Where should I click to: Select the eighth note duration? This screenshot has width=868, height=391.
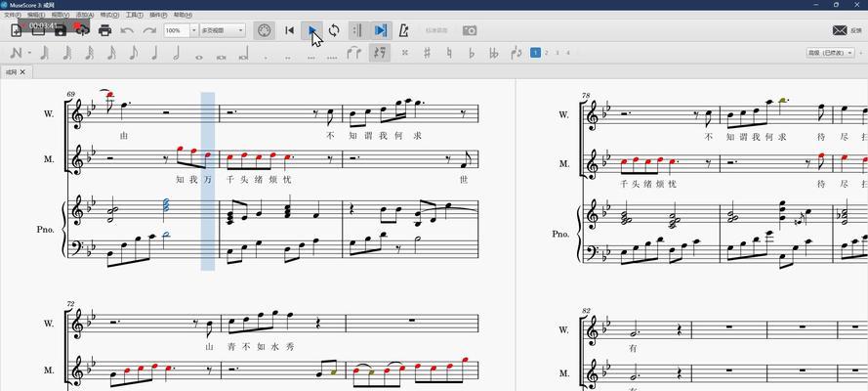point(133,53)
